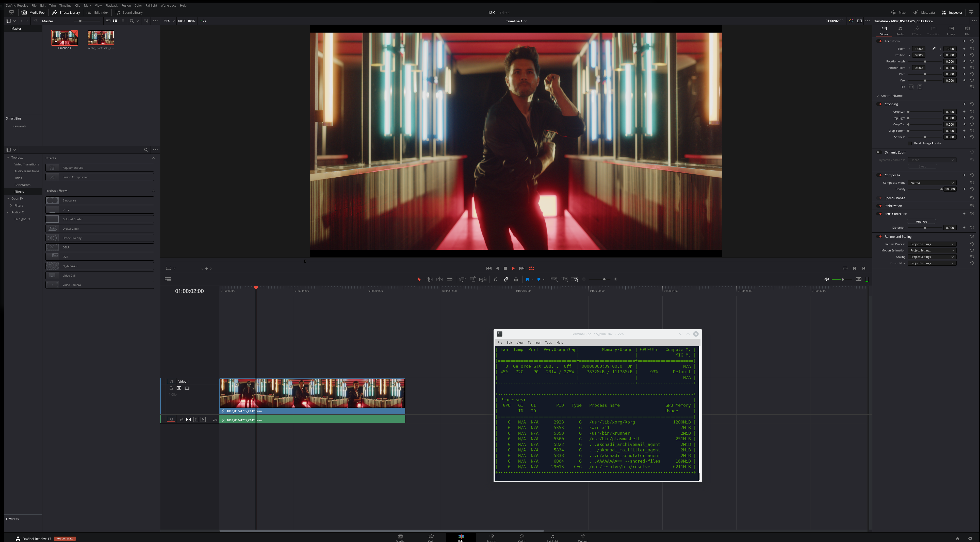Stop playback with the stop button
Image resolution: width=980 pixels, height=542 pixels.
(505, 268)
